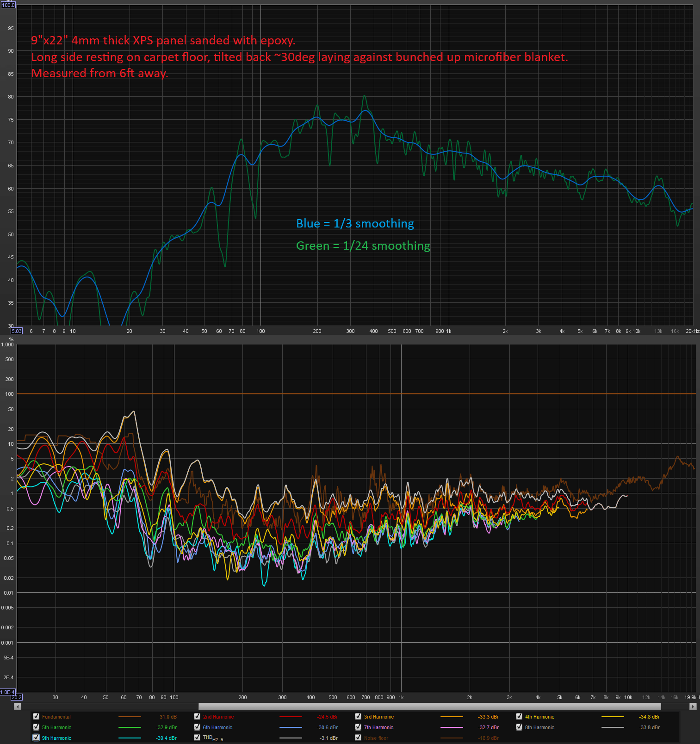This screenshot has width=700, height=744.
Task: Click the THD -3.1 dBr value
Action: 328,738
